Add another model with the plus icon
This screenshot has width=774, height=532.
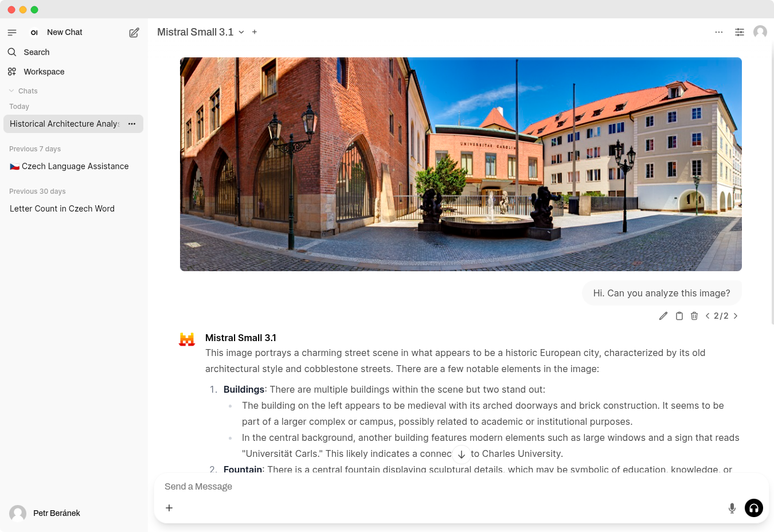[x=255, y=32]
